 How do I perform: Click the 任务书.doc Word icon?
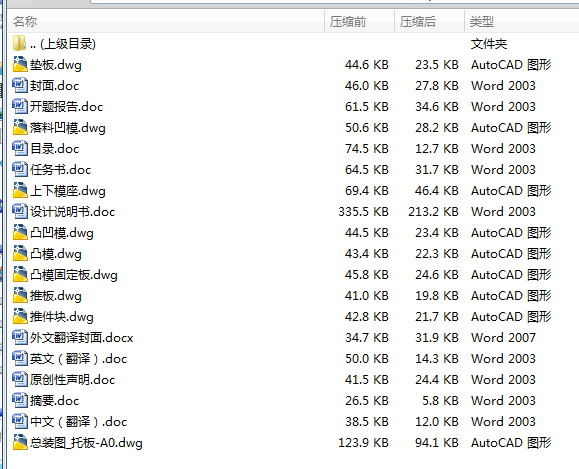20,170
